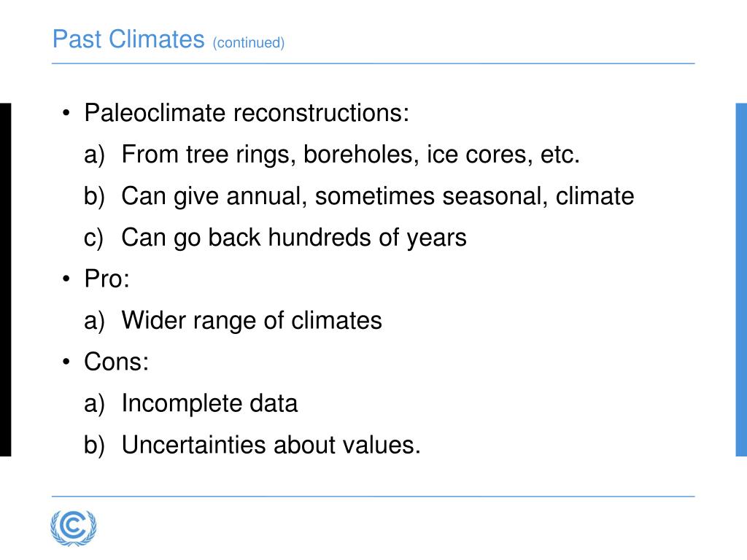Click the Wider range of climates item
This screenshot has width=747, height=560.
click(x=252, y=321)
